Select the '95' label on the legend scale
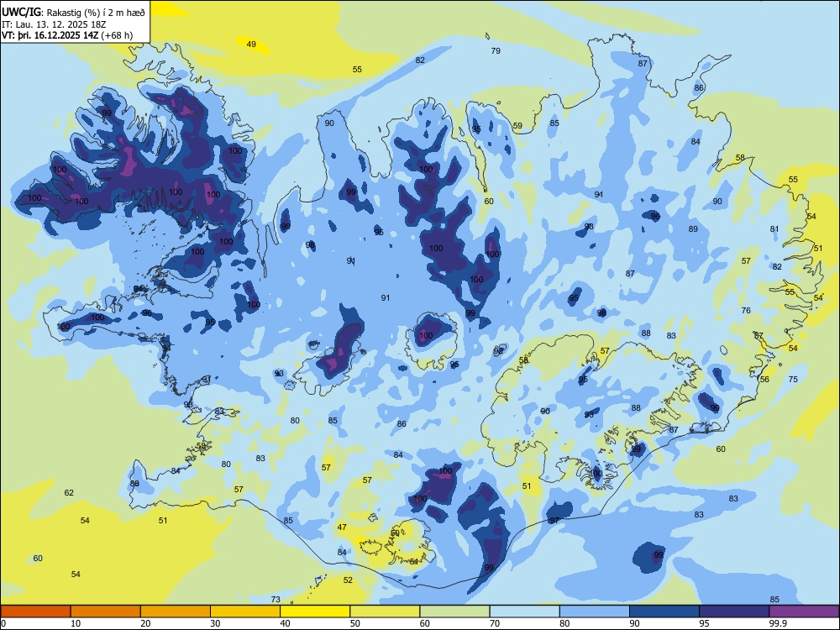 705,623
